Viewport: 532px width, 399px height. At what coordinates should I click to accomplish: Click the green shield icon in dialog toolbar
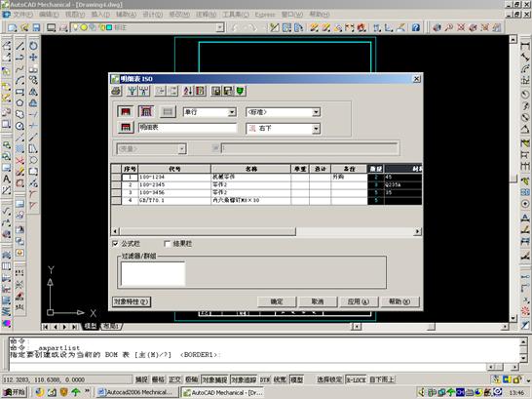[x=240, y=91]
